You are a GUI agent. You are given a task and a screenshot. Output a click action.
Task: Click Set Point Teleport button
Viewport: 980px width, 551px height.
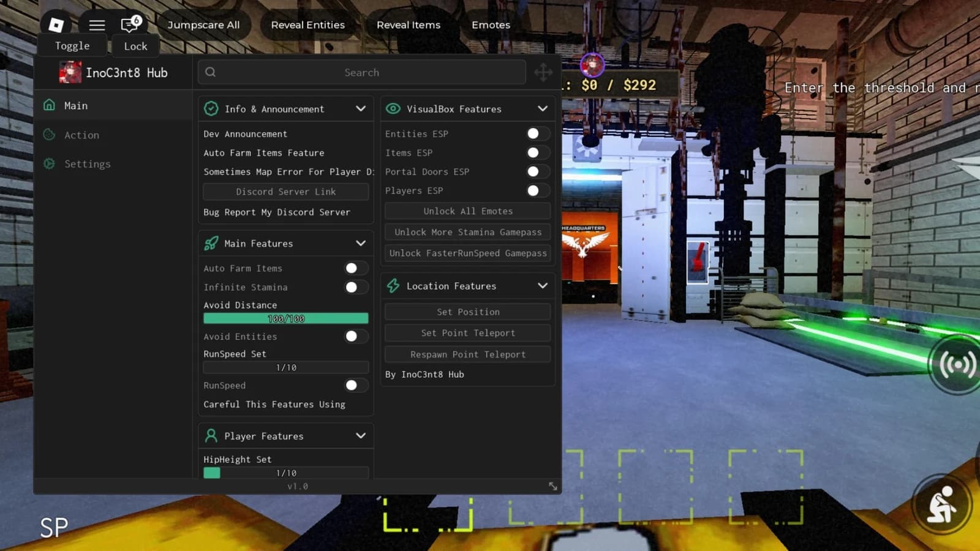point(468,333)
